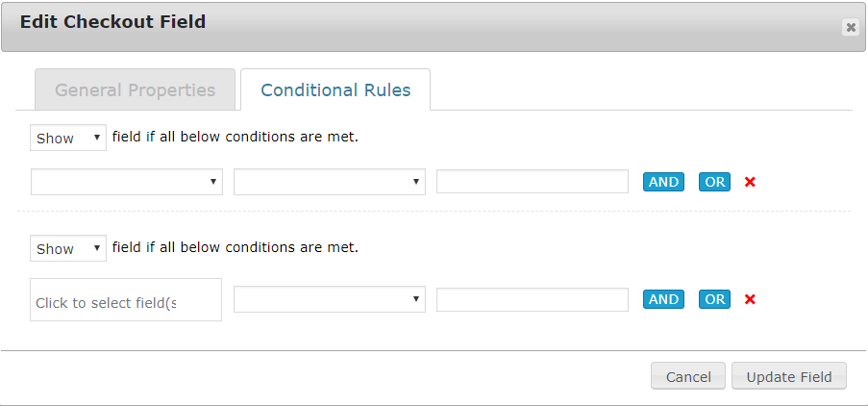The image size is (868, 406).
Task: Switch to the General Properties tab
Action: tap(135, 90)
